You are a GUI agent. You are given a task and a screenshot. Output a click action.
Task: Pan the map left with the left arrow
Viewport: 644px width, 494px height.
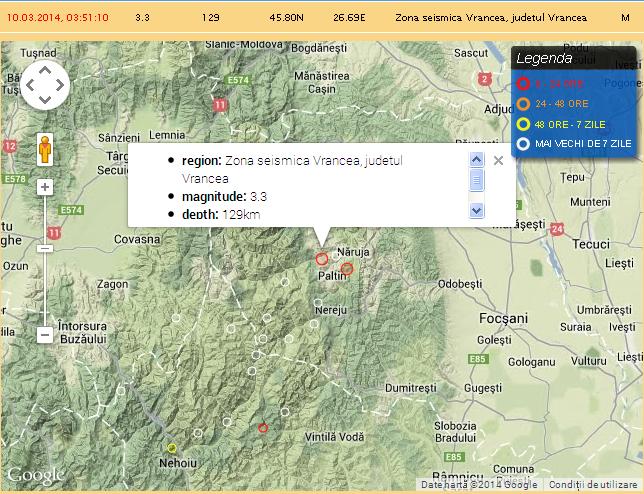click(x=30, y=85)
